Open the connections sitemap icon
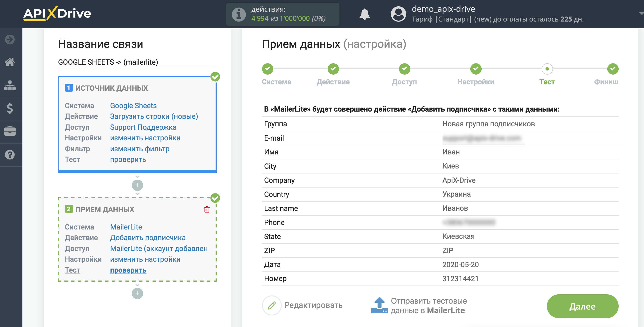Viewport: 644px width, 327px height. click(10, 85)
